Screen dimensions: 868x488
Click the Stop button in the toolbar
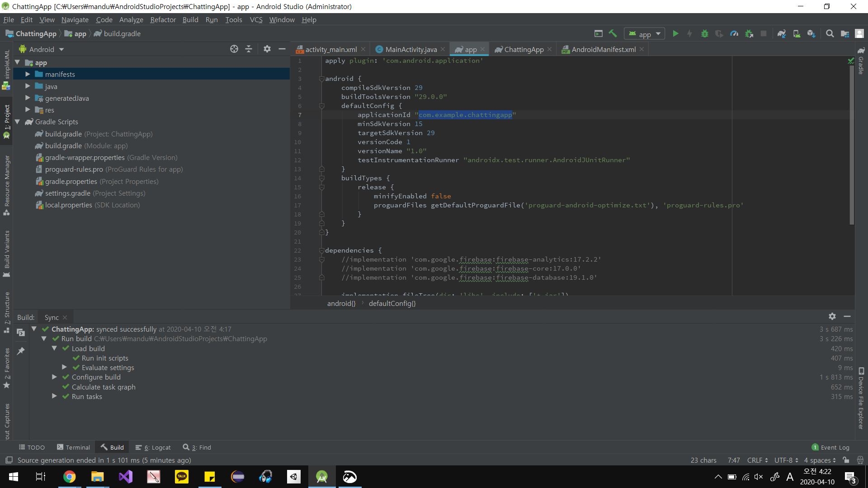(764, 33)
